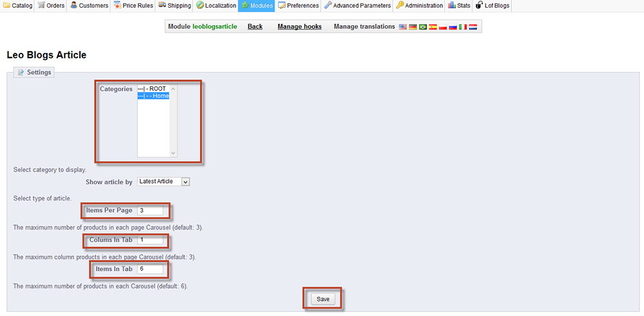The width and height of the screenshot is (644, 316).
Task: Click the categories list scroll up arrow
Action: (173, 88)
